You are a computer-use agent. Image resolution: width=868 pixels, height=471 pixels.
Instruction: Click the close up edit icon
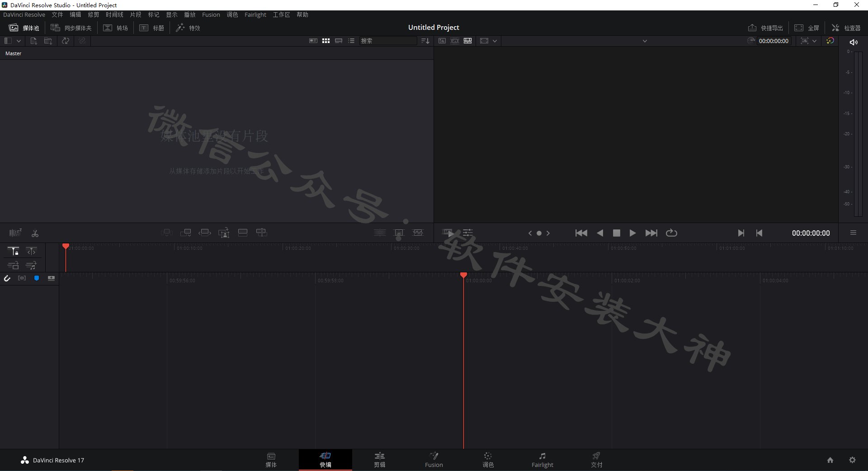click(x=224, y=233)
